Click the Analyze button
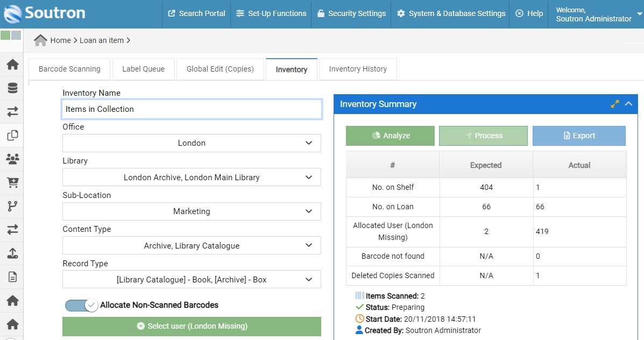 390,136
